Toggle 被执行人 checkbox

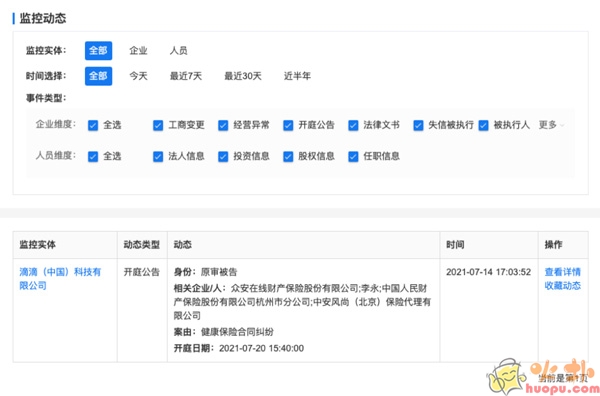coord(483,125)
